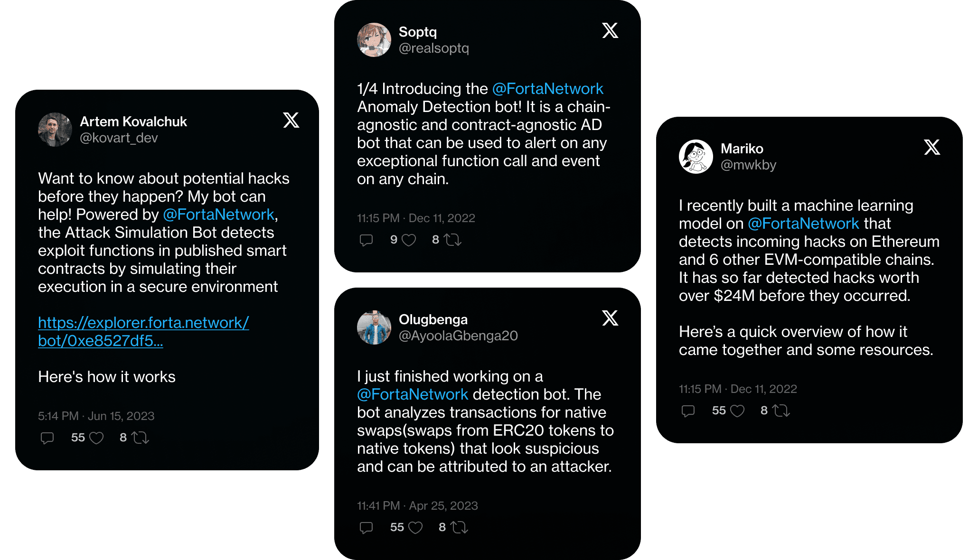
Task: Click the X logo on Mariko's tweet
Action: [932, 147]
